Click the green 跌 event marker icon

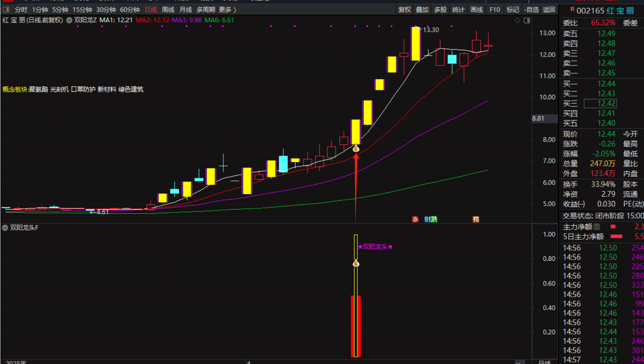[434, 219]
